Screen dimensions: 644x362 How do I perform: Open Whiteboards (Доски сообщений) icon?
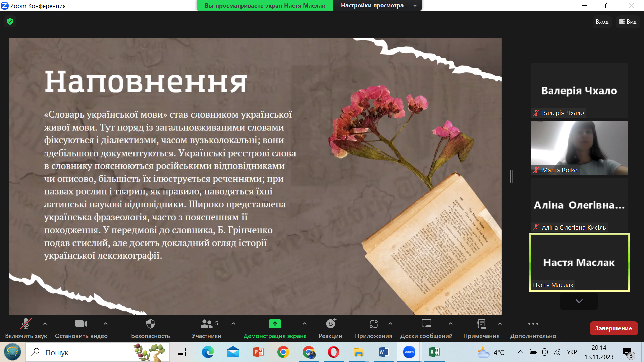tap(426, 324)
